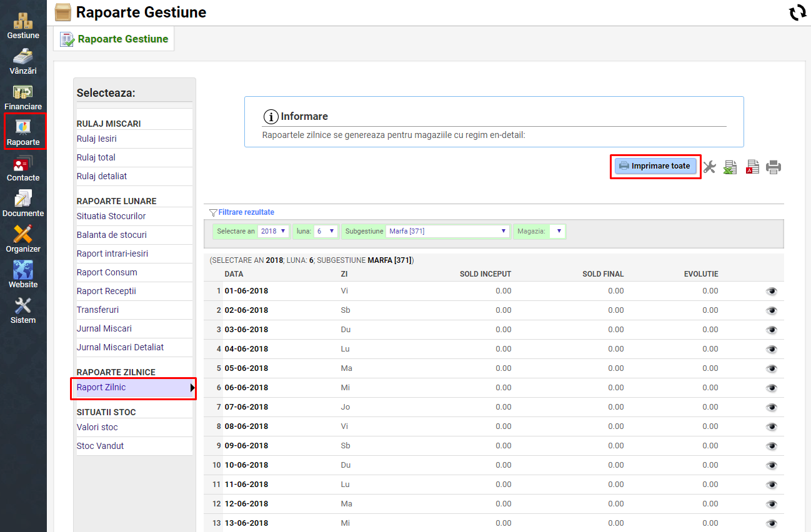Viewport: 811px width, 532px height.
Task: Expand the luna month dropdown
Action: coord(326,231)
